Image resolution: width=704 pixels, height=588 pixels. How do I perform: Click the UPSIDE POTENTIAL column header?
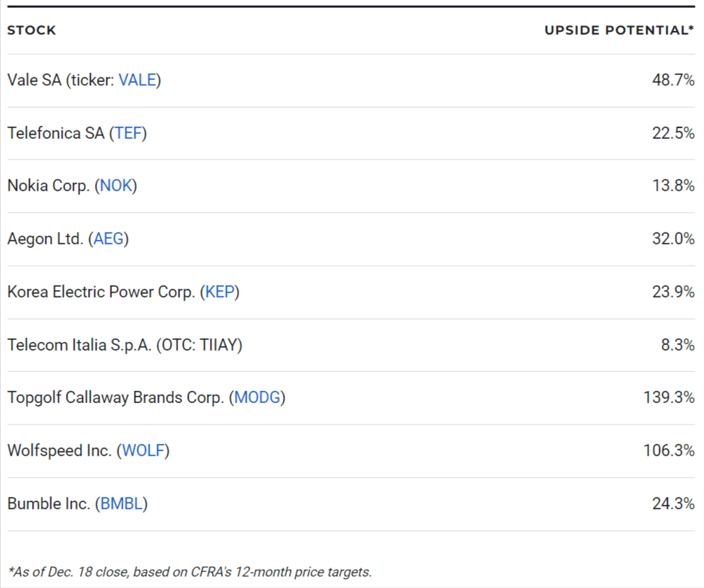(x=619, y=30)
